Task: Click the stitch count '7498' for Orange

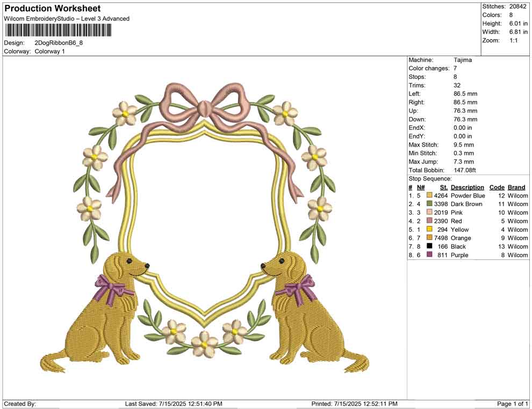Action: [x=441, y=238]
